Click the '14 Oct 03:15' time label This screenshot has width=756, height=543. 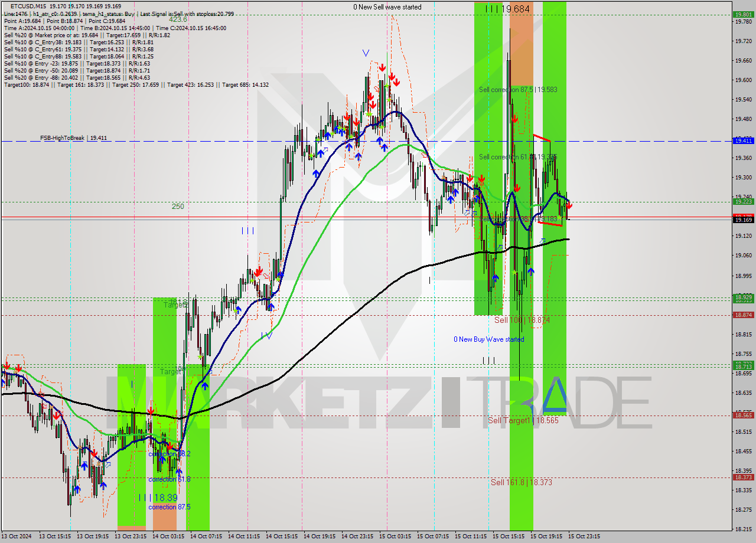168,537
